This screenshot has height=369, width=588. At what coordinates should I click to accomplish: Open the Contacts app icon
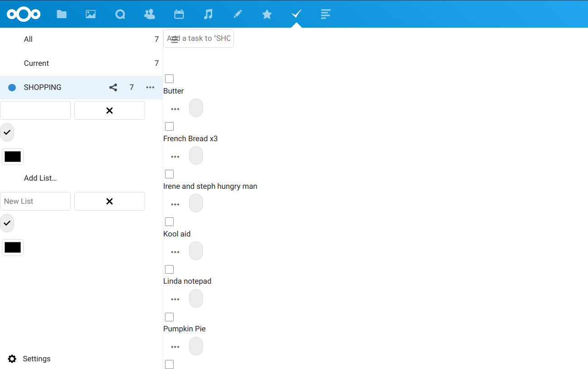pyautogui.click(x=149, y=14)
